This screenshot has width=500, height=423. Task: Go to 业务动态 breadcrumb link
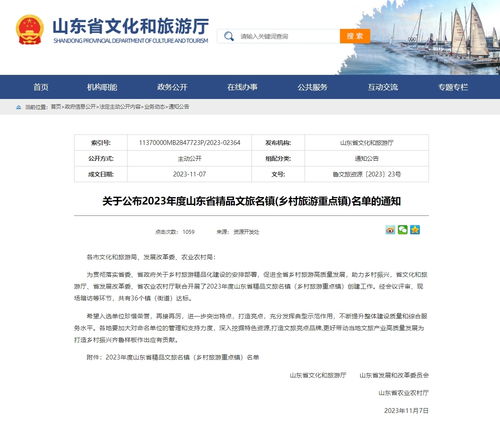pyautogui.click(x=154, y=107)
